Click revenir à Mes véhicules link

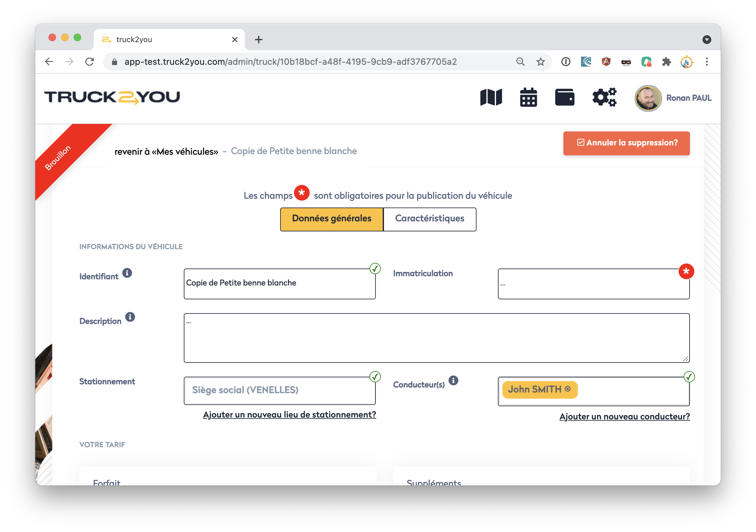(x=166, y=152)
